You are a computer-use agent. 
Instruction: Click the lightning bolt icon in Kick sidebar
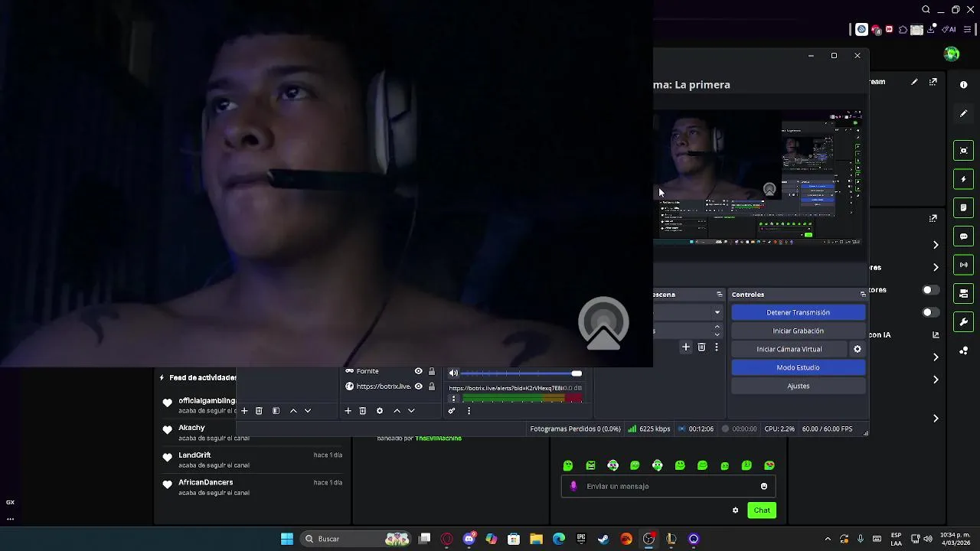click(964, 179)
